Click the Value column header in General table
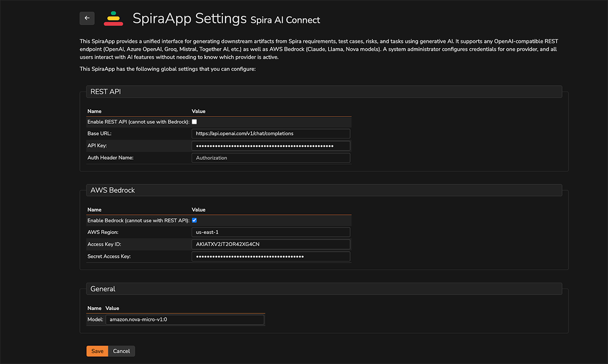 (112, 308)
